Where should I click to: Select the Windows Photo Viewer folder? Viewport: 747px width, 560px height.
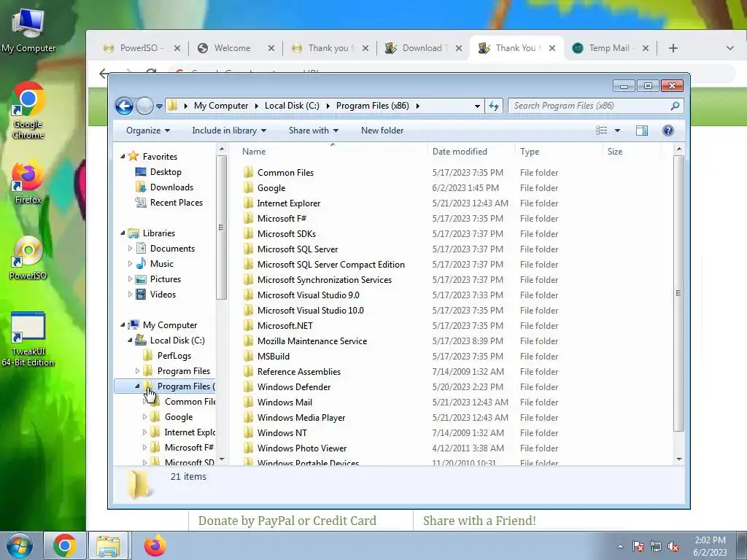tap(301, 448)
